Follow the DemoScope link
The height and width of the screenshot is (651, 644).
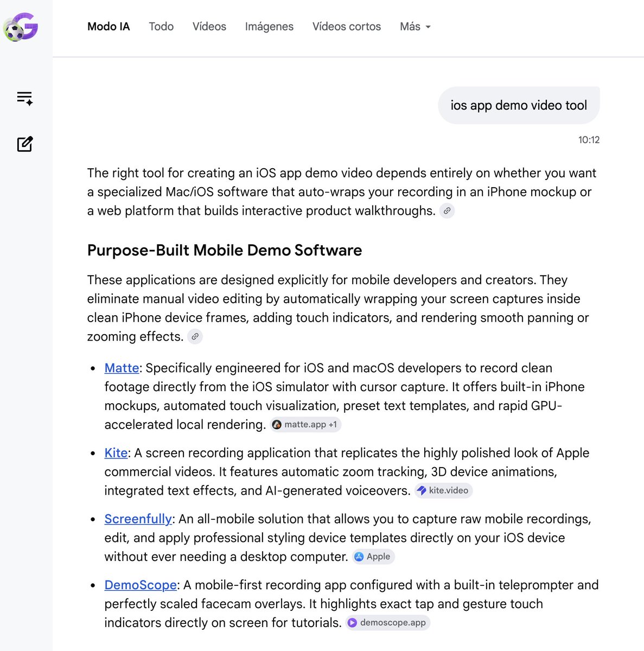141,585
